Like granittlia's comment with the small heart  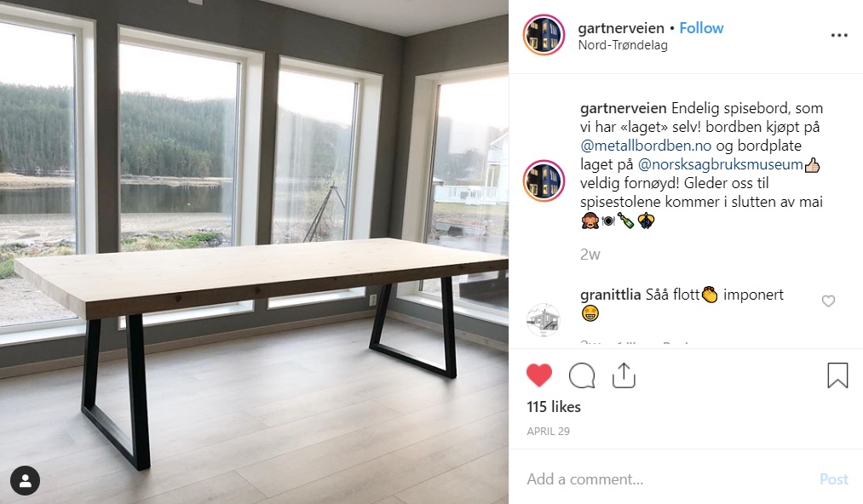(x=828, y=301)
